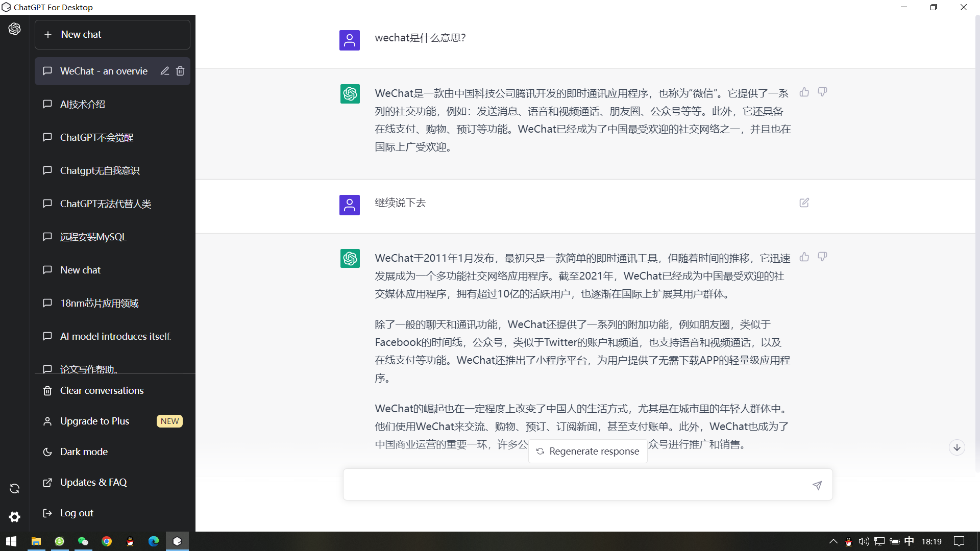This screenshot has height=551, width=980.
Task: Click the sync icon at sidebar bottom
Action: point(14,488)
